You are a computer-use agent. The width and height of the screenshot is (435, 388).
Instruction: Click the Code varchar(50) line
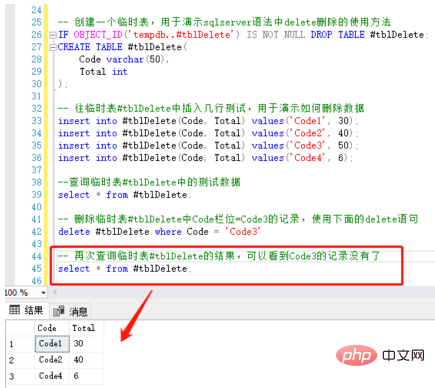pyautogui.click(x=124, y=59)
